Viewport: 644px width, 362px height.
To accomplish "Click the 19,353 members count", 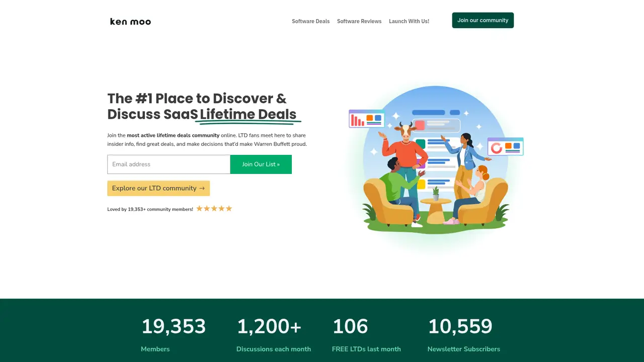I will coord(174,327).
